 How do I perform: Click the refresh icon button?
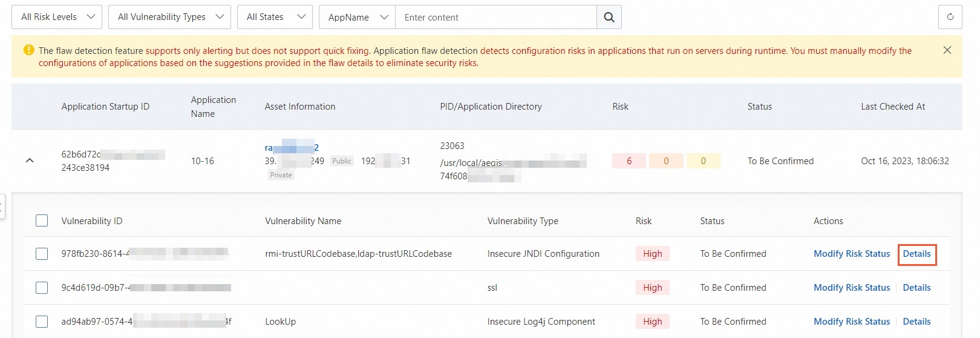(950, 17)
